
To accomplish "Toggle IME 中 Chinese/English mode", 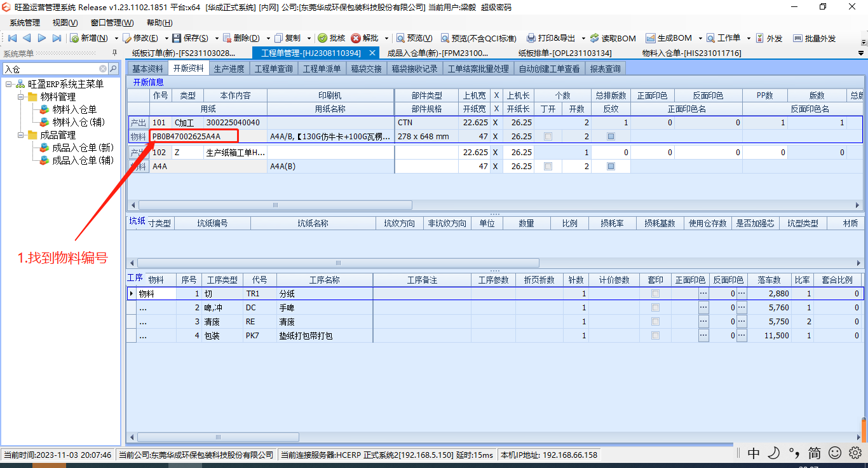I will (754, 453).
